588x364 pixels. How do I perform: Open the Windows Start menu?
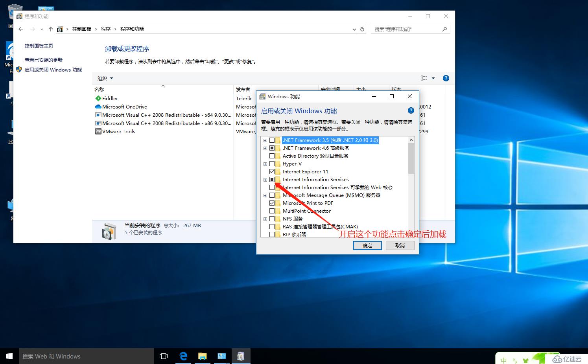click(9, 356)
